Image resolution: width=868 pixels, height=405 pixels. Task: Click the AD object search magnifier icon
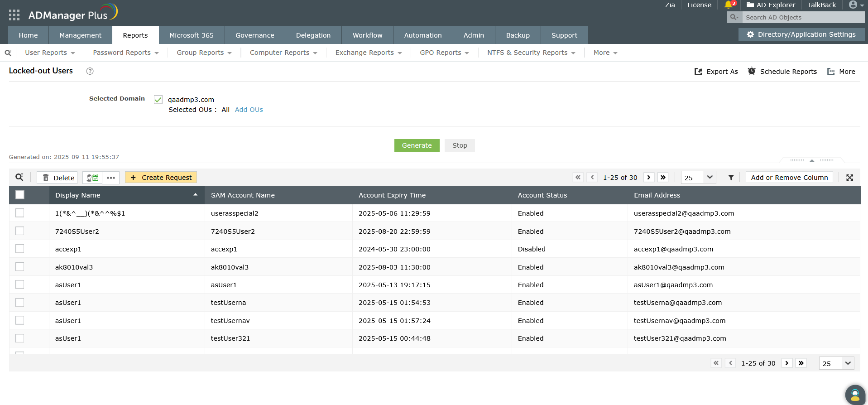[x=734, y=17]
